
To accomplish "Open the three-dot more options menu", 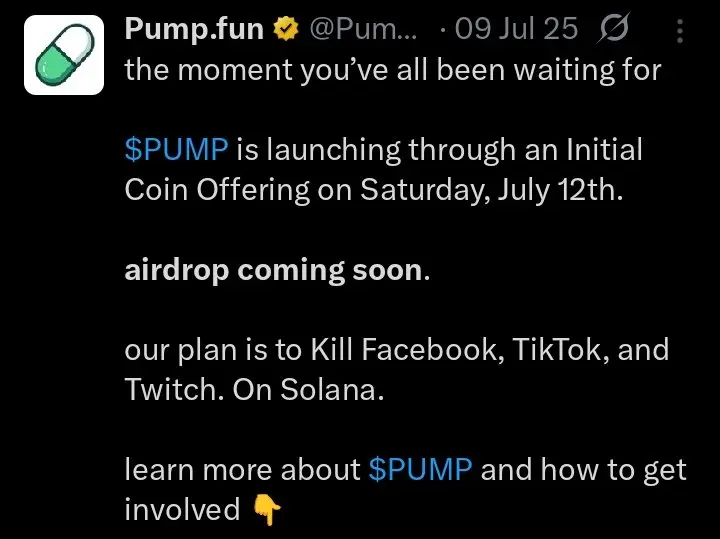I will 681,31.
